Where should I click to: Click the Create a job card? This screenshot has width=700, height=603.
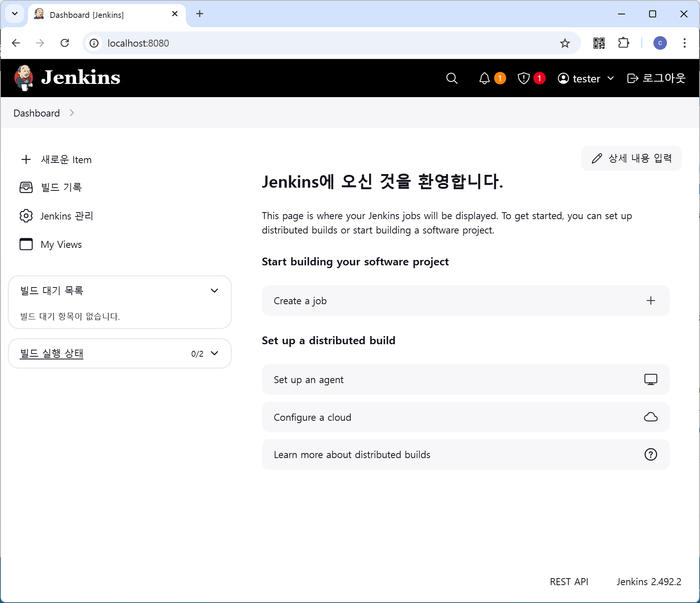(x=465, y=300)
